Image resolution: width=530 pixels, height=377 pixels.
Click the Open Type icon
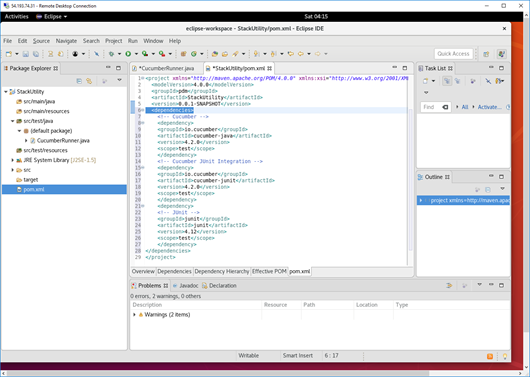coord(215,54)
